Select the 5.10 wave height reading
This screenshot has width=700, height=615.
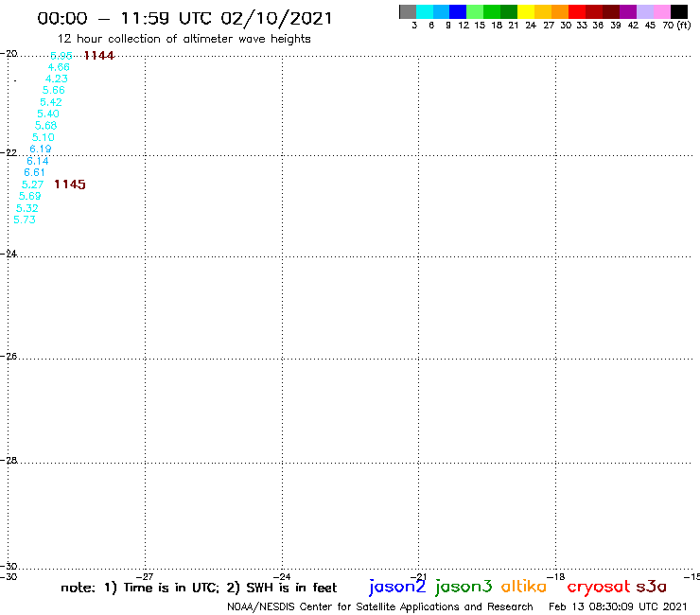point(44,137)
